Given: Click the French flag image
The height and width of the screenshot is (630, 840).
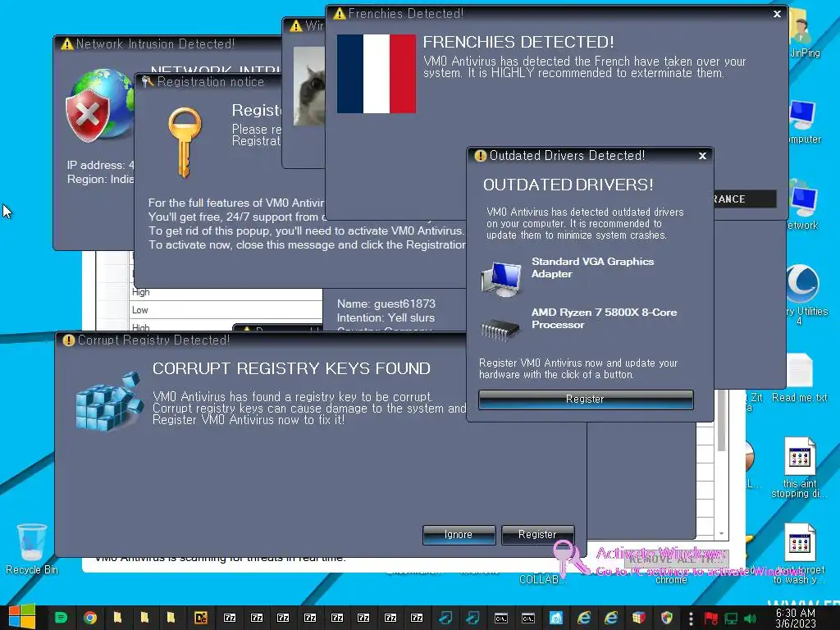Looking at the screenshot, I should (x=376, y=73).
